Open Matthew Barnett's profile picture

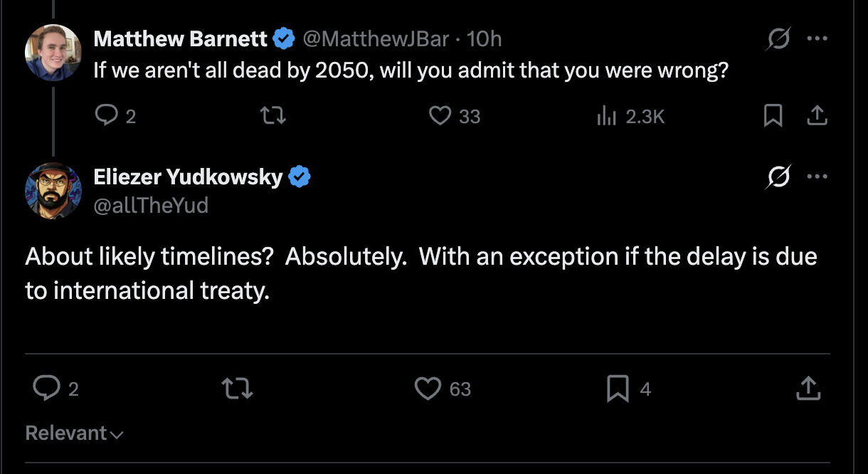[53, 53]
